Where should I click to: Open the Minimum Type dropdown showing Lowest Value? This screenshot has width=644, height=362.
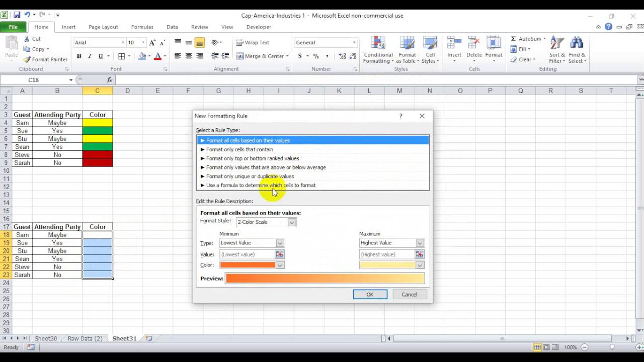[x=252, y=243]
